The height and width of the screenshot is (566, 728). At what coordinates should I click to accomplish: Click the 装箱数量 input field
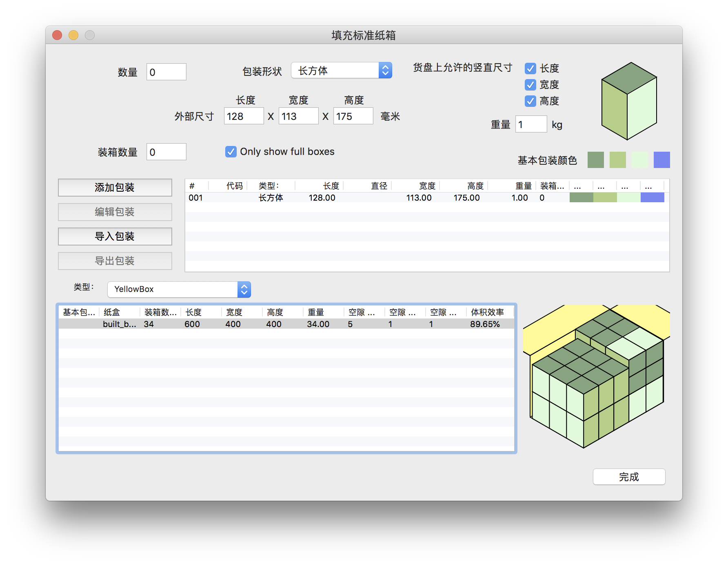pyautogui.click(x=166, y=152)
